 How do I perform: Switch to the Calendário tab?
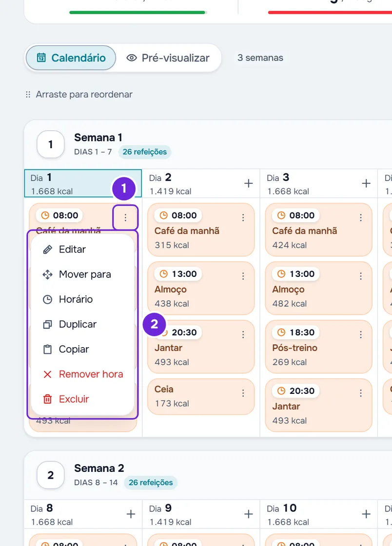pyautogui.click(x=71, y=58)
